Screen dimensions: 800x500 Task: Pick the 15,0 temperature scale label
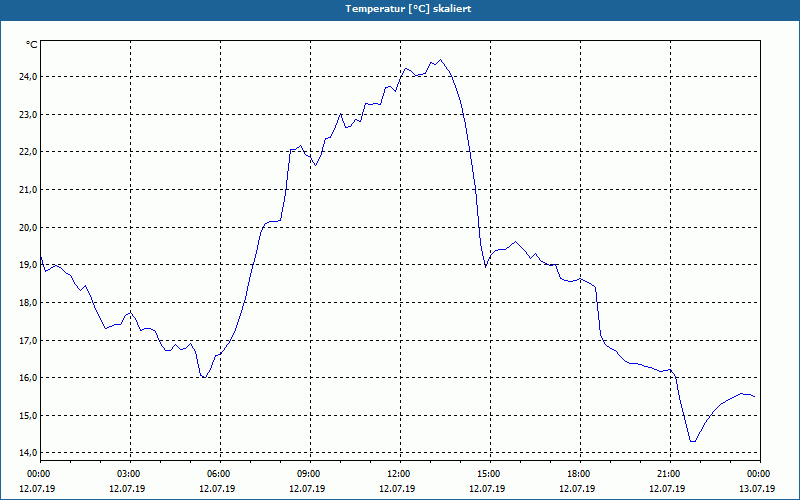tap(29, 416)
